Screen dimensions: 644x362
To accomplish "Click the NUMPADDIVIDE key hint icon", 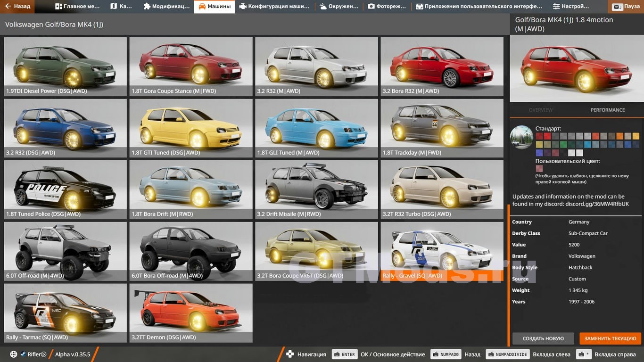I will [x=507, y=354].
